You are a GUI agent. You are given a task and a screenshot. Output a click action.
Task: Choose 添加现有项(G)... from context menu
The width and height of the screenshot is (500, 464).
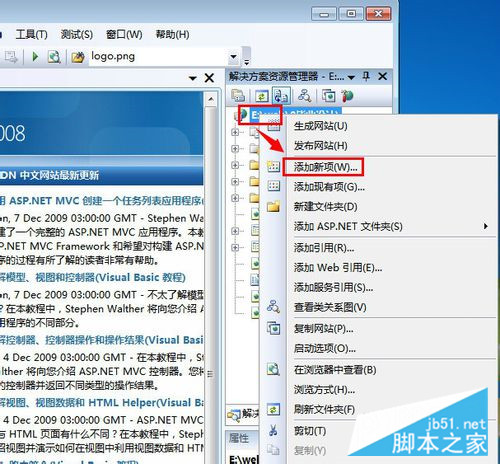pos(392,187)
